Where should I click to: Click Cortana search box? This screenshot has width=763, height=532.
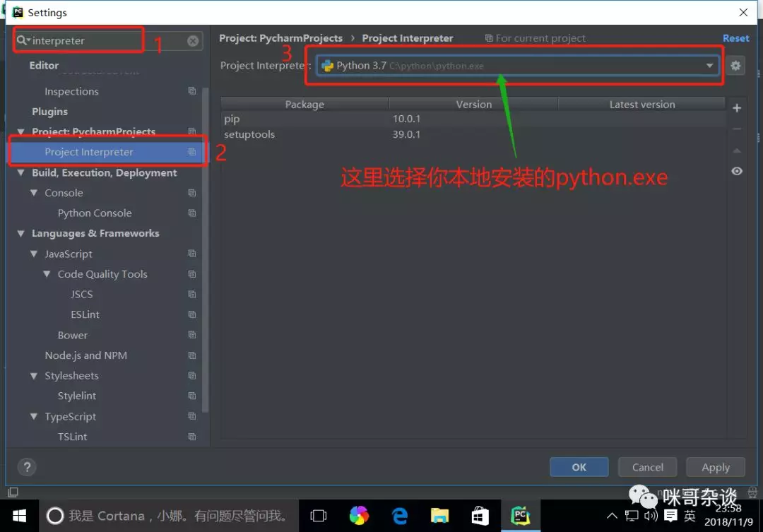pos(168,516)
